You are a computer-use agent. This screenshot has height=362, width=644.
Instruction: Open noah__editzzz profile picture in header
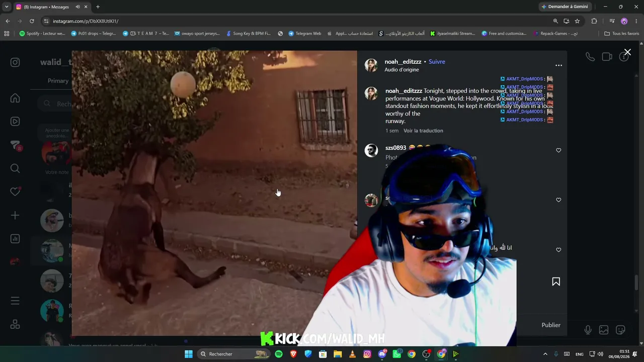[371, 65]
